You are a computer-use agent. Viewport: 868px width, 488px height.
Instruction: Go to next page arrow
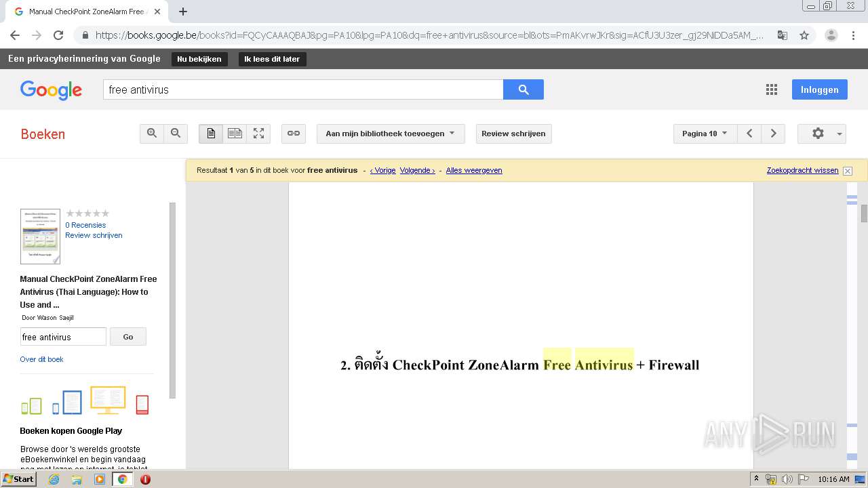(x=773, y=134)
